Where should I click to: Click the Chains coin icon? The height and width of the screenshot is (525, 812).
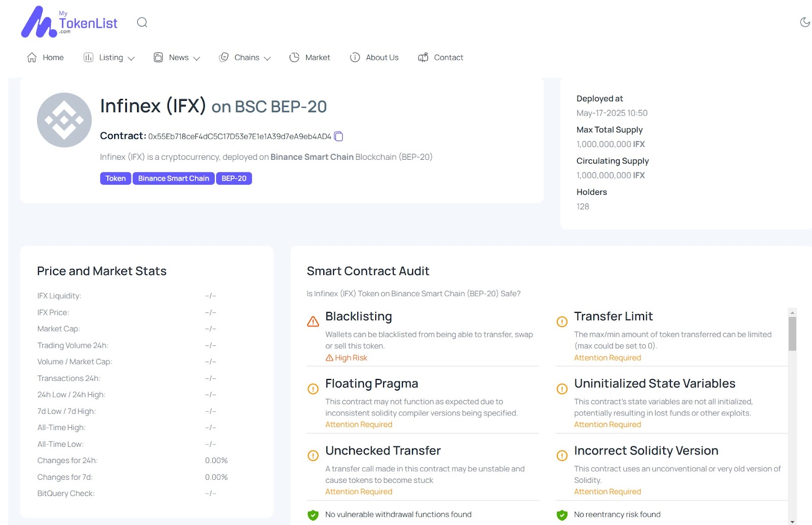[224, 57]
